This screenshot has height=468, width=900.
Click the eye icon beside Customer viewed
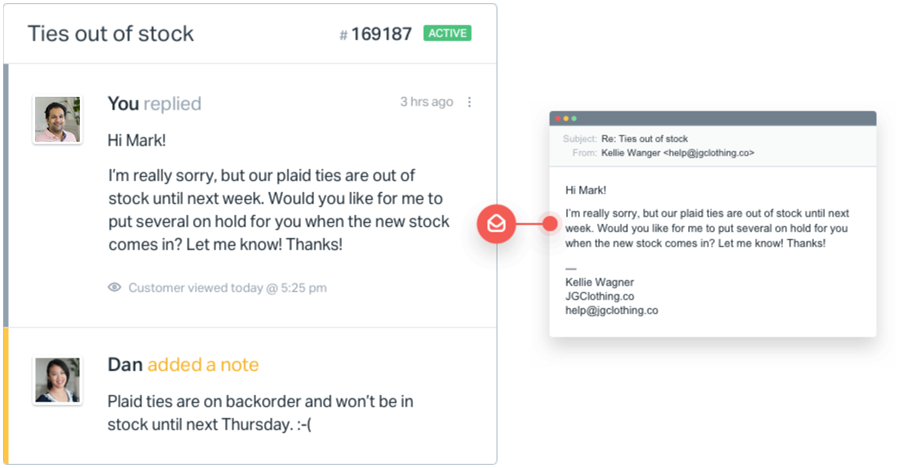[x=115, y=288]
